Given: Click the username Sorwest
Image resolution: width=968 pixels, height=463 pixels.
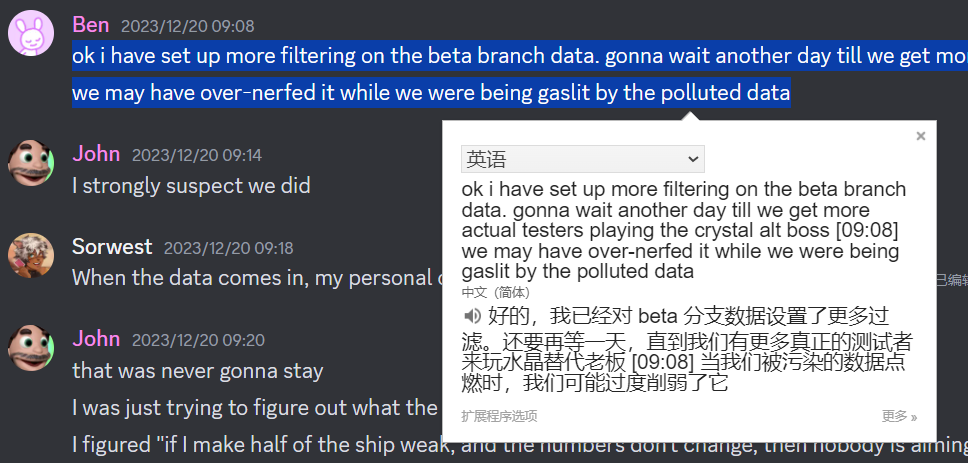Looking at the screenshot, I should click(112, 246).
